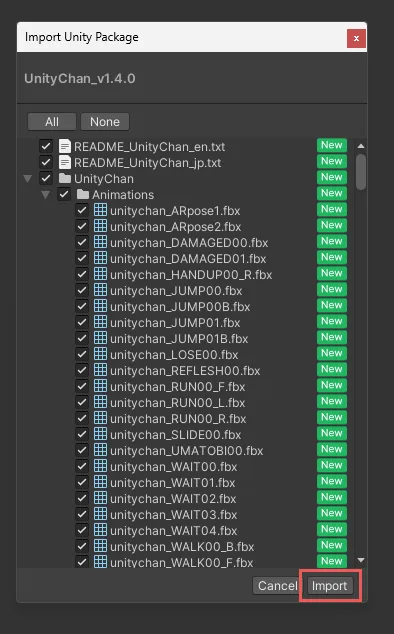394x634 pixels.
Task: Click the mesh icon of unitychan_RUN00_R.fbx
Action: coord(100,418)
